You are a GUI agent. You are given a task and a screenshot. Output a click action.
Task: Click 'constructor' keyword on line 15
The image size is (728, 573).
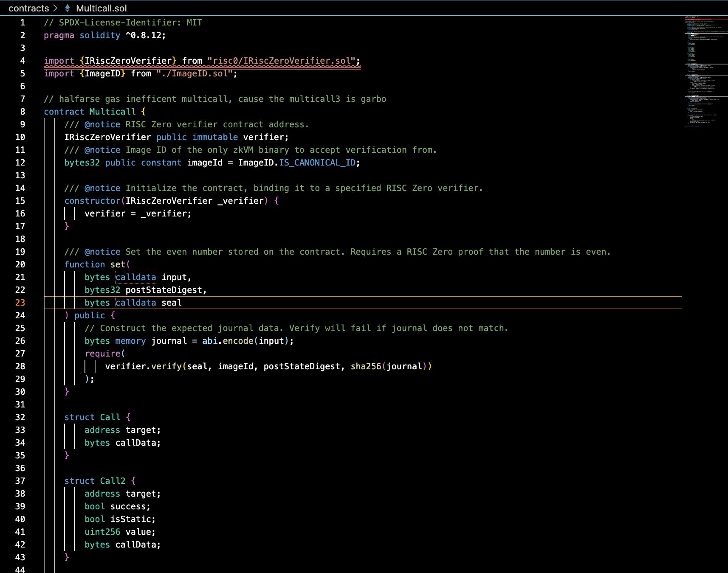point(93,201)
